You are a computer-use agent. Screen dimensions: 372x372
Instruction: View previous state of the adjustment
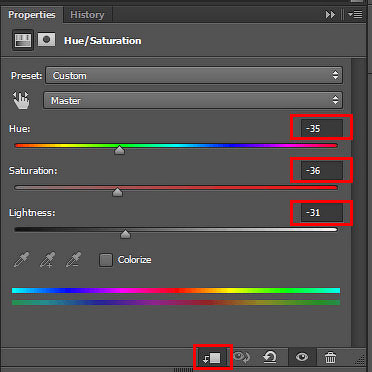[x=242, y=358]
